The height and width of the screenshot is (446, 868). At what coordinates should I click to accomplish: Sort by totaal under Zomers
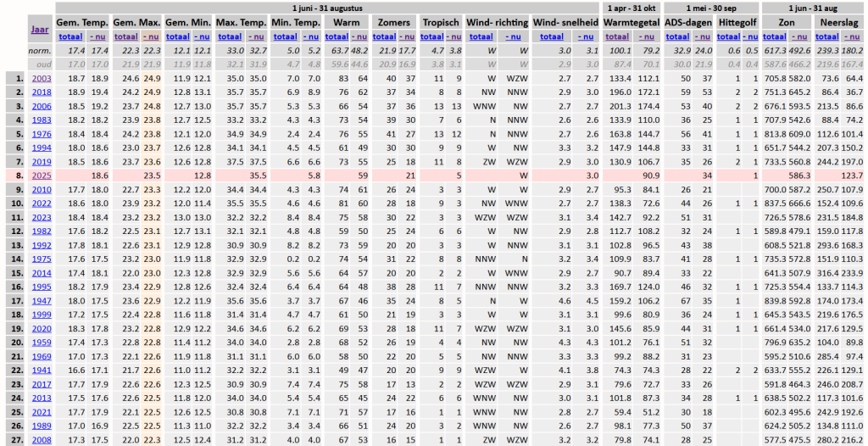(384, 36)
